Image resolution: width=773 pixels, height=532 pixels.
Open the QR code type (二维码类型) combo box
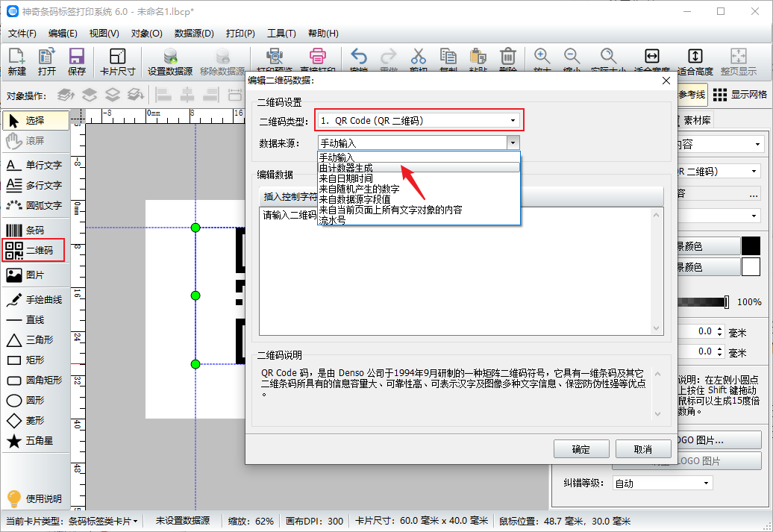(418, 120)
